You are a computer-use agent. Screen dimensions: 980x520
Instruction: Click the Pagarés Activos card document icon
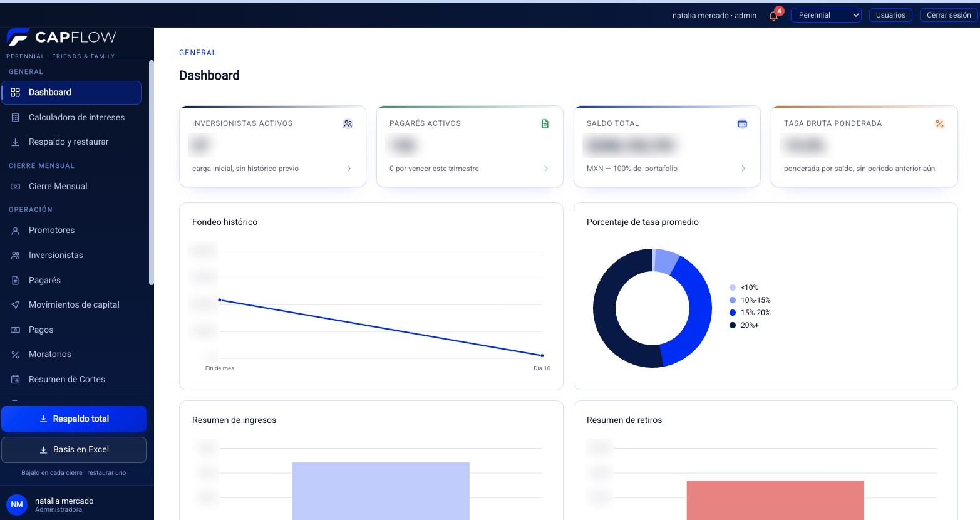[545, 124]
